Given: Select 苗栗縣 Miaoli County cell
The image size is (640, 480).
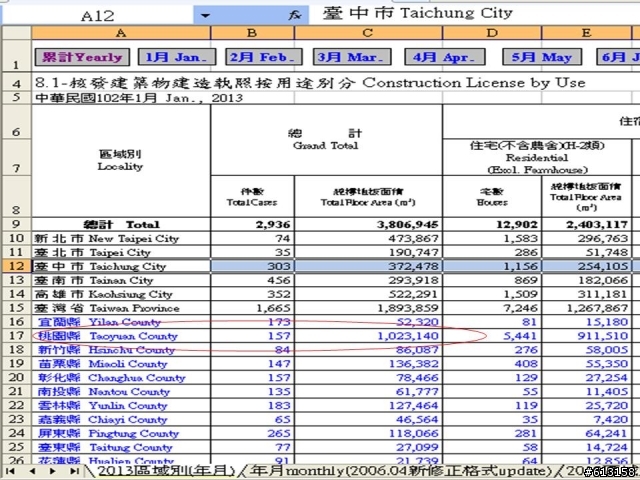Looking at the screenshot, I should [121, 363].
